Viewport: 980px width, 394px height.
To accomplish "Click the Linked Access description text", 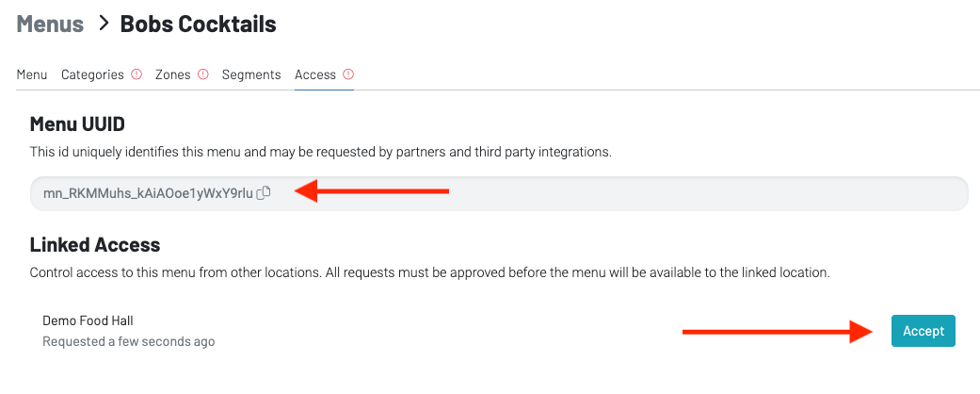I will 429,272.
